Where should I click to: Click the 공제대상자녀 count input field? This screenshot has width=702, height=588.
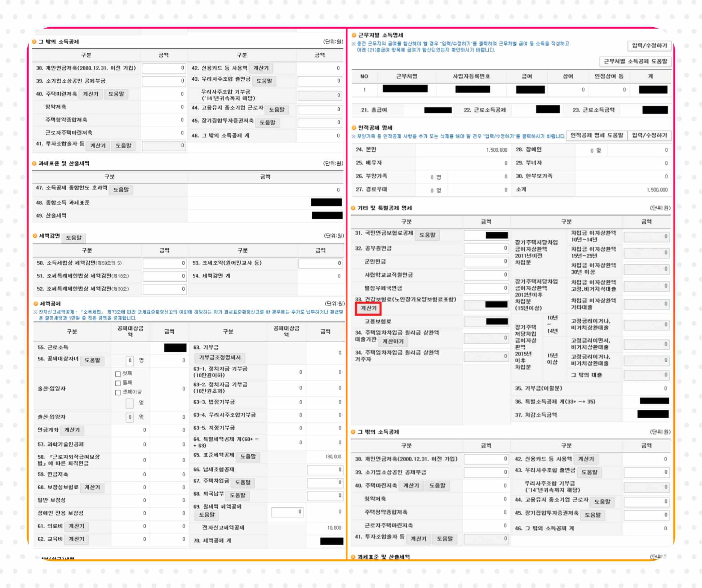tap(130, 361)
